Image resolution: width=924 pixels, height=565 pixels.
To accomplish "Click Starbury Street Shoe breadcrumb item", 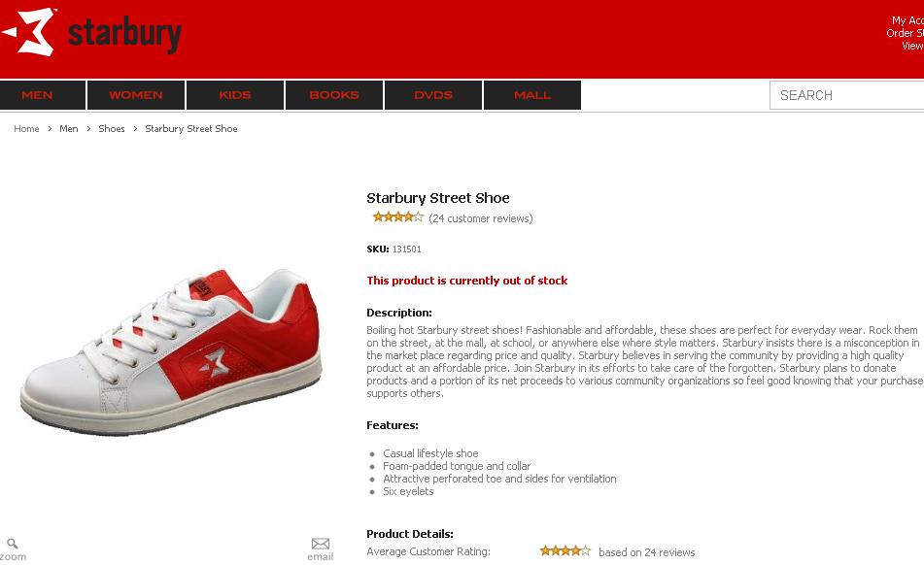I will click(x=191, y=129).
